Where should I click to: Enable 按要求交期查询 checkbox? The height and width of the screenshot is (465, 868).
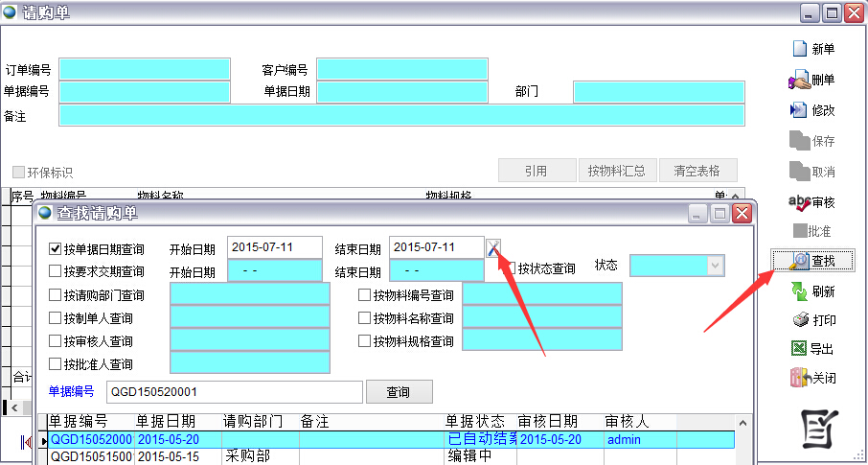pos(56,272)
